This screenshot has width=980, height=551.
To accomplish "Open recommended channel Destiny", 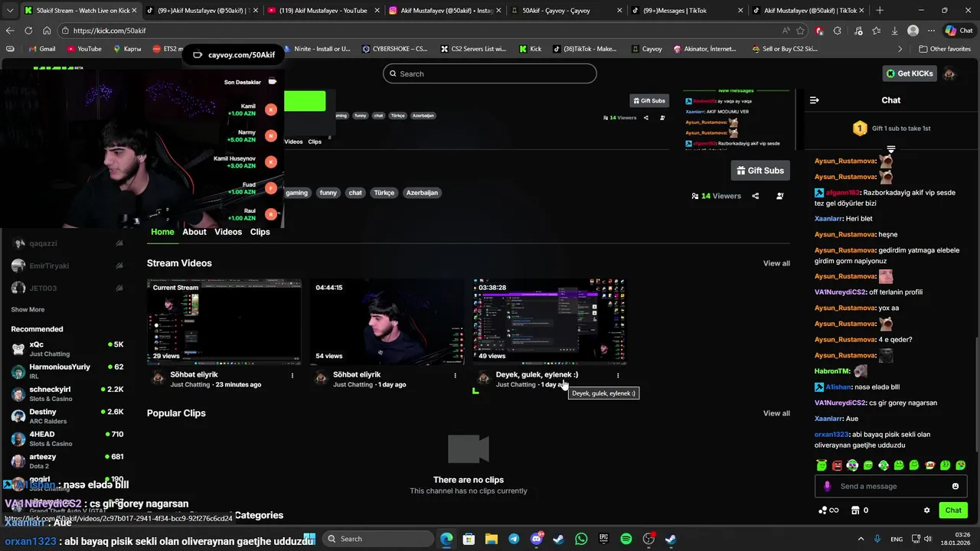I will 67,416.
